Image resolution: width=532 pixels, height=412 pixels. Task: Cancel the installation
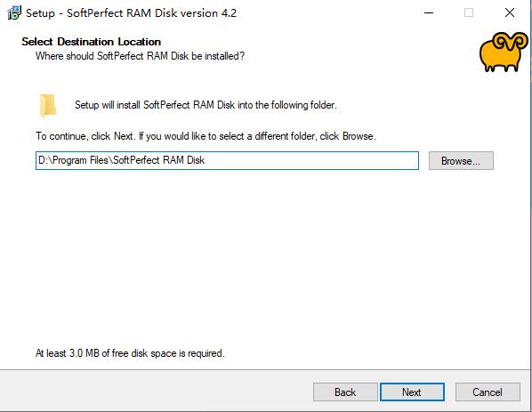coord(488,392)
